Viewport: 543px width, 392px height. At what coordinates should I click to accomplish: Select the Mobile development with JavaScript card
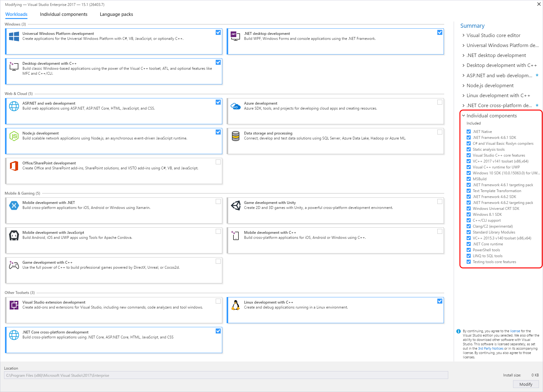coord(114,240)
